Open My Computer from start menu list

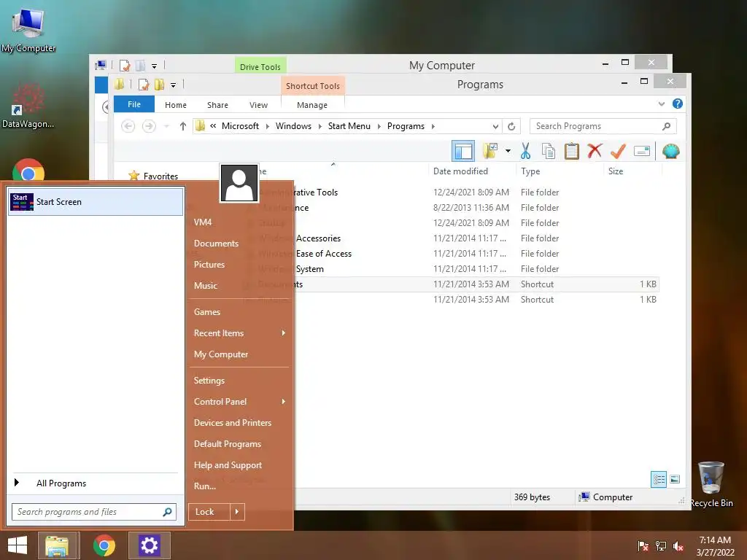click(221, 354)
